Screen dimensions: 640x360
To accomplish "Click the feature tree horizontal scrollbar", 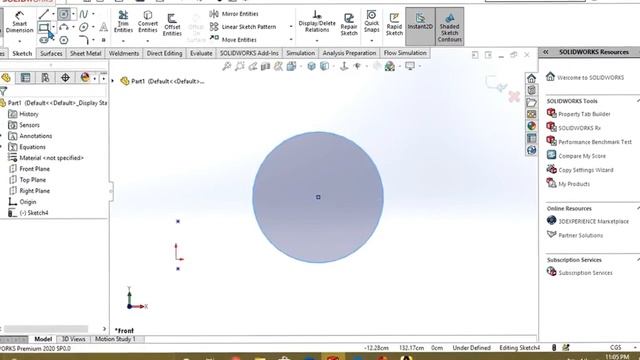I will point(46,329).
